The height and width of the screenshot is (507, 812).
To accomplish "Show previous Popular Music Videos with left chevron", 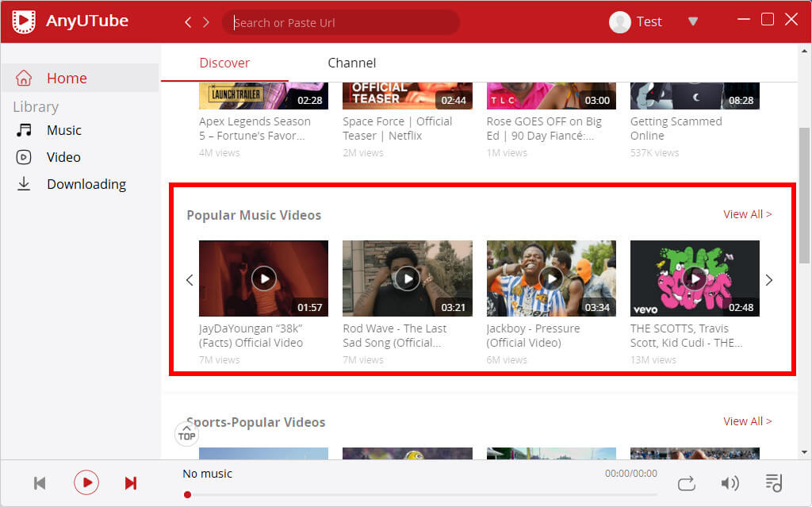I will (190, 280).
